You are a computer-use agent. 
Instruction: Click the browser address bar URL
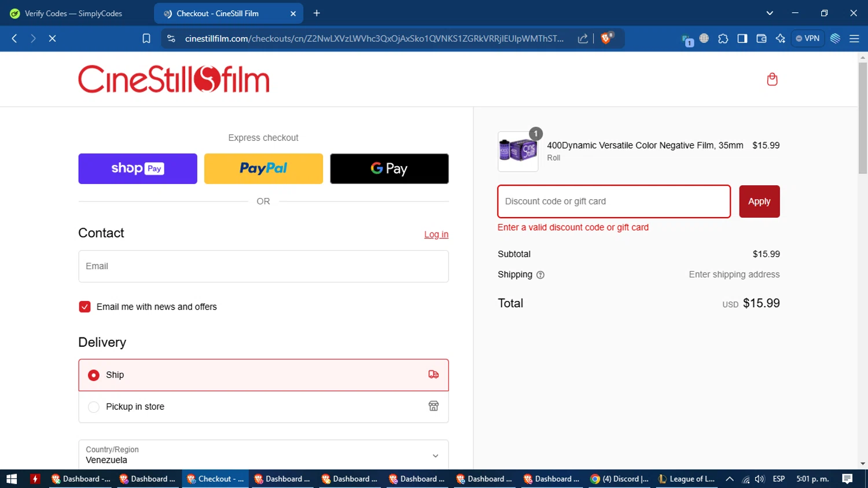(374, 38)
